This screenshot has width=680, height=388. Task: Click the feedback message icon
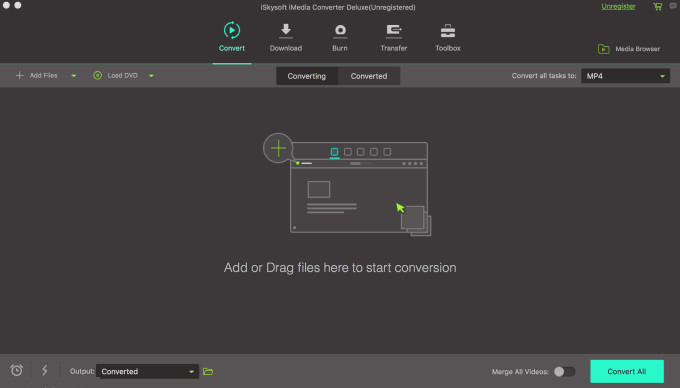coord(673,6)
